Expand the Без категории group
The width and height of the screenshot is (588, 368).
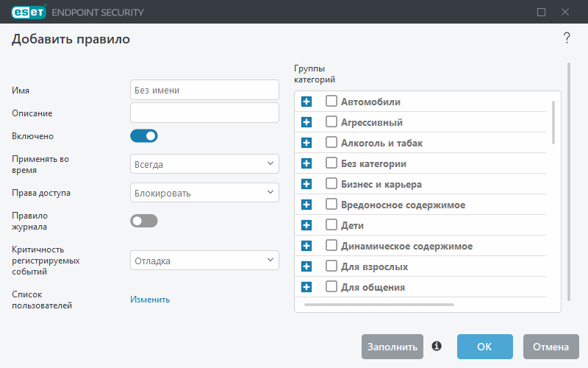306,163
